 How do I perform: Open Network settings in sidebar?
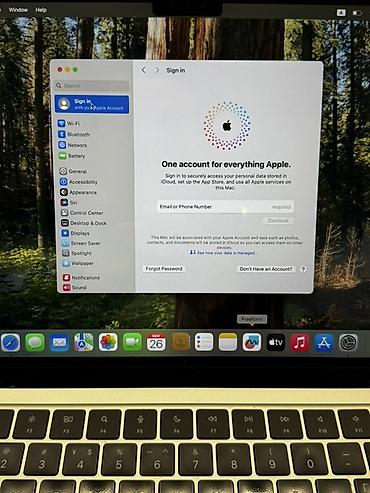pos(73,145)
